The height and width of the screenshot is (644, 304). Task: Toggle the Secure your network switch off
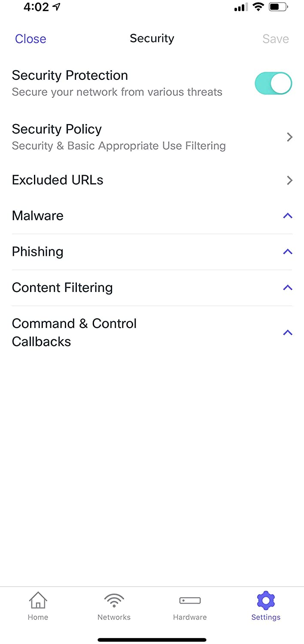(274, 83)
